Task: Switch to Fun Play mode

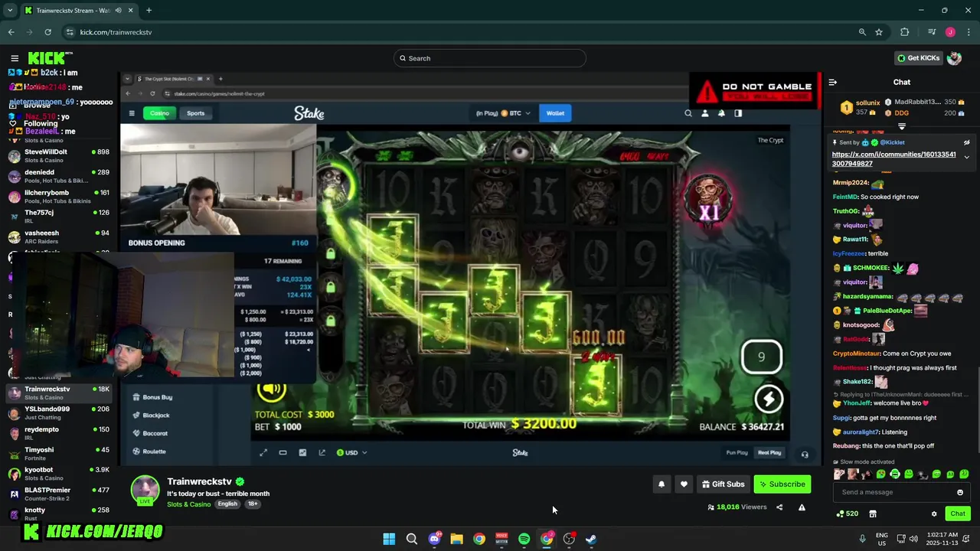Action: [737, 452]
